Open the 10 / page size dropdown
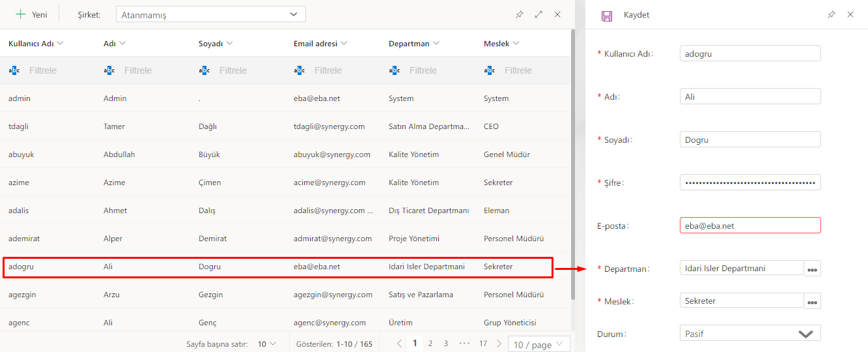The height and width of the screenshot is (352, 868). pyautogui.click(x=539, y=344)
